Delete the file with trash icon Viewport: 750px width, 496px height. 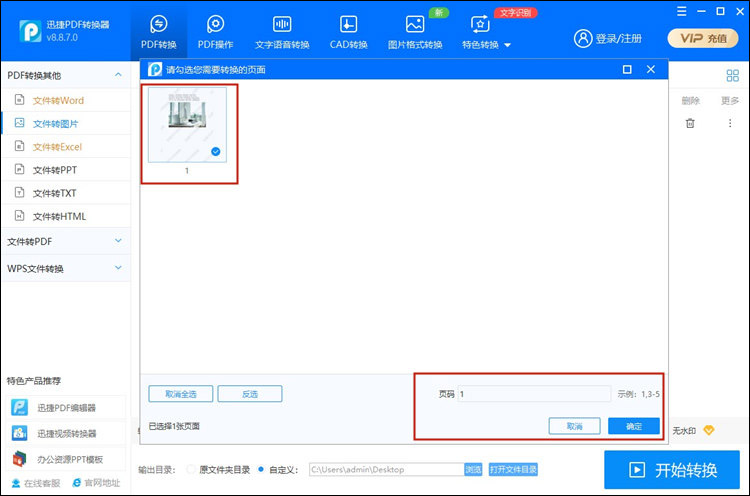pyautogui.click(x=690, y=123)
